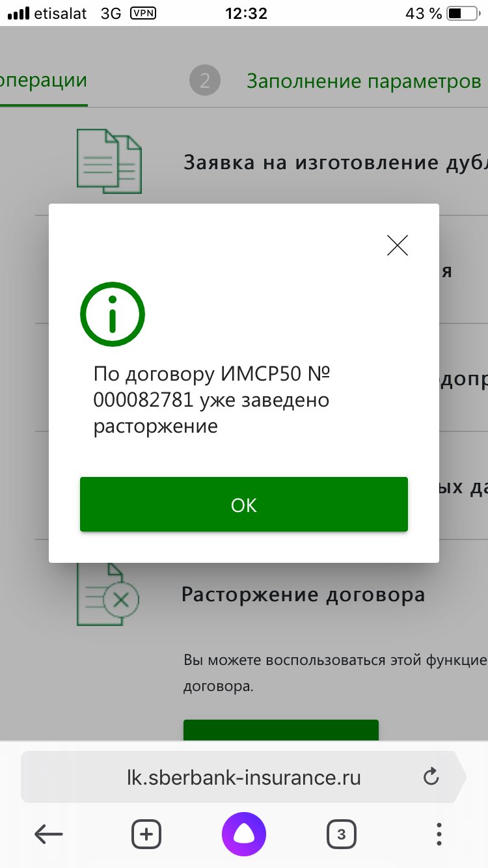Open 'Заявка на изготовление дубл' item

pyautogui.click(x=335, y=162)
